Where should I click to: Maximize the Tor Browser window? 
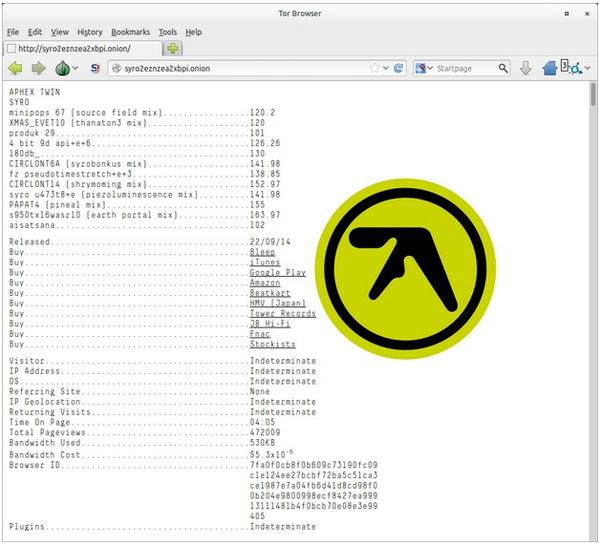(x=567, y=13)
